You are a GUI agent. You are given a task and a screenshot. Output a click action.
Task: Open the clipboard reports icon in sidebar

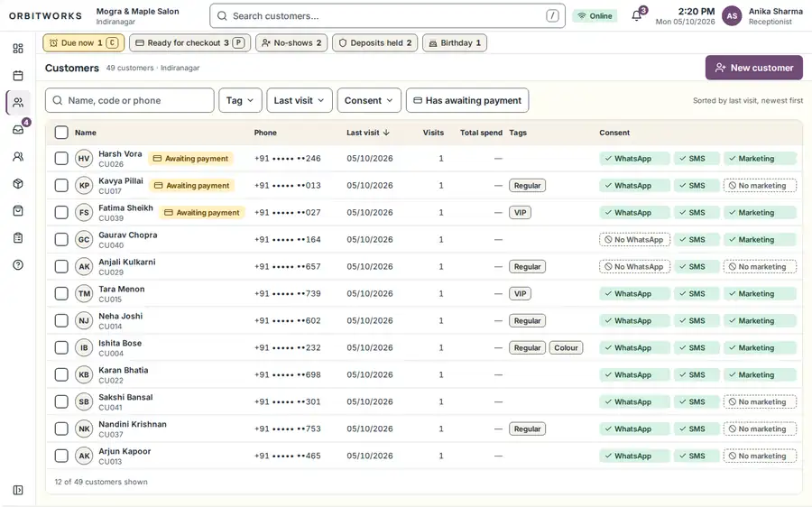pyautogui.click(x=18, y=237)
